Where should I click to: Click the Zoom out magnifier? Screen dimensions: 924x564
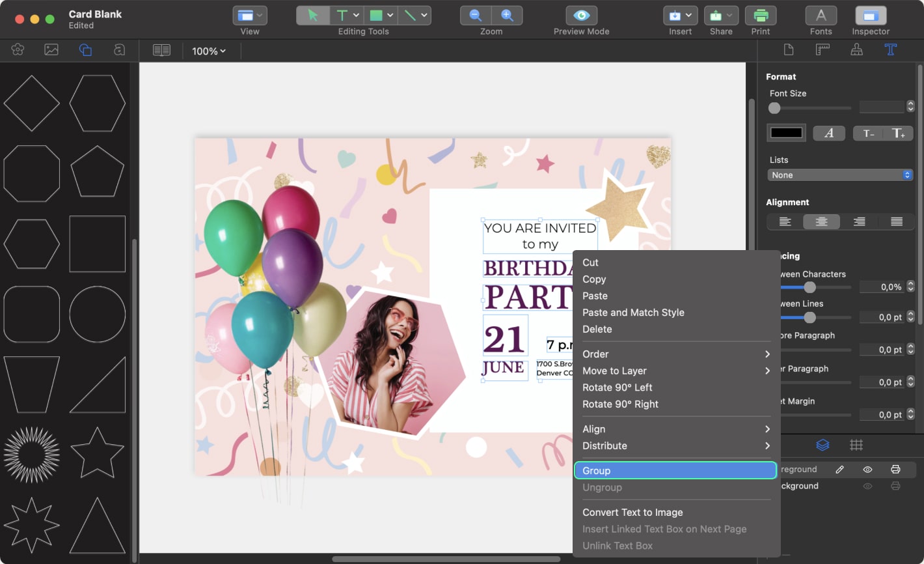click(476, 16)
